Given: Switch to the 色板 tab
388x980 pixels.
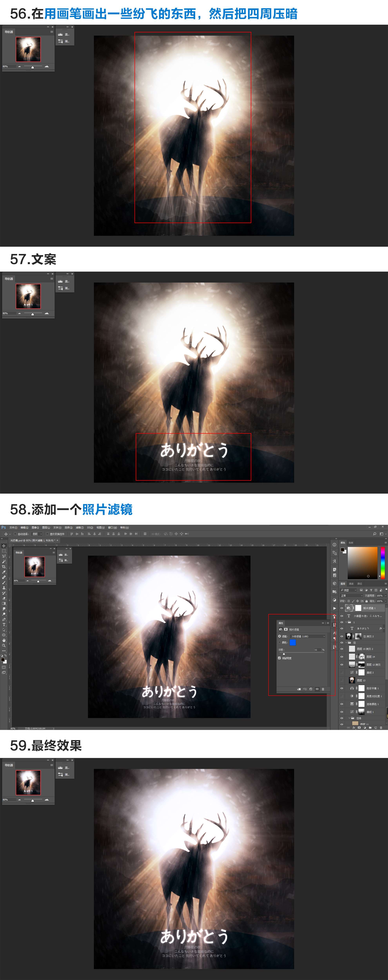Looking at the screenshot, I should (351, 543).
